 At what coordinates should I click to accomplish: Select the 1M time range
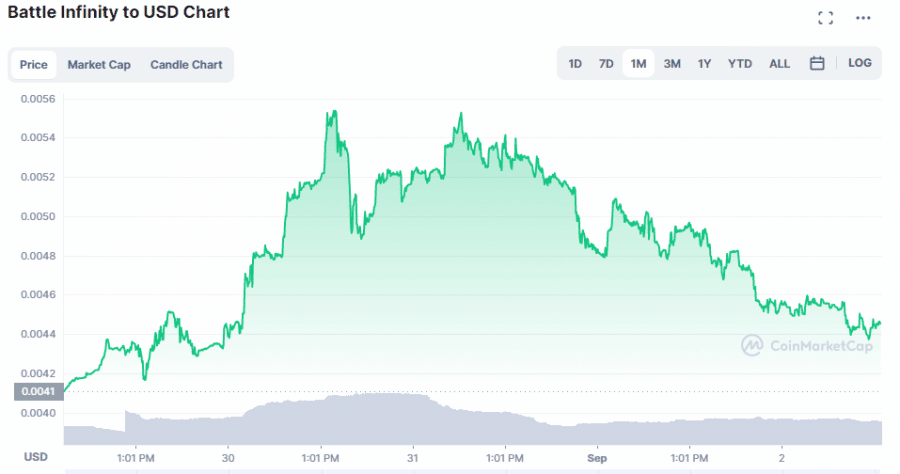tap(638, 63)
